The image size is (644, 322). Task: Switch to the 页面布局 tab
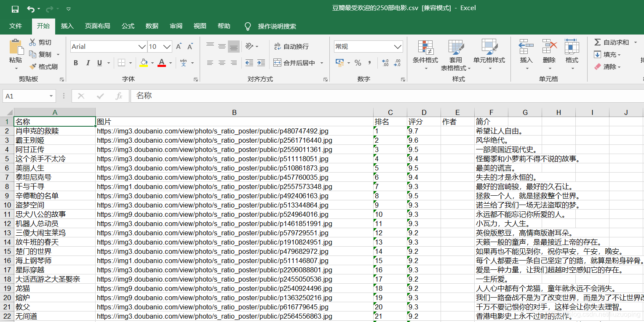click(x=97, y=26)
